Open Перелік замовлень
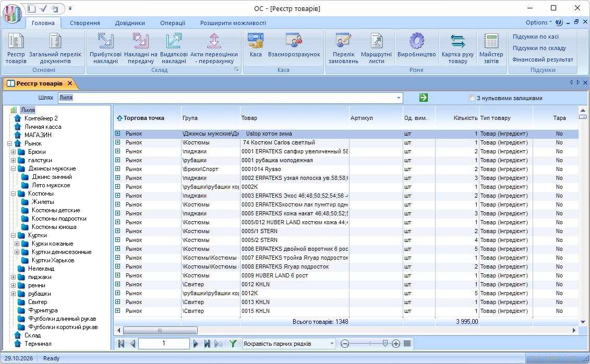 click(x=343, y=48)
